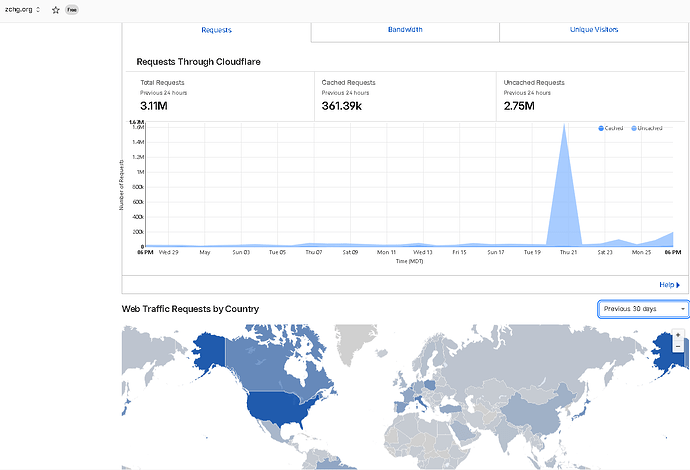Open the zchg.org site switcher arrows
Viewport: 690px width, 470px height.
(38, 9)
